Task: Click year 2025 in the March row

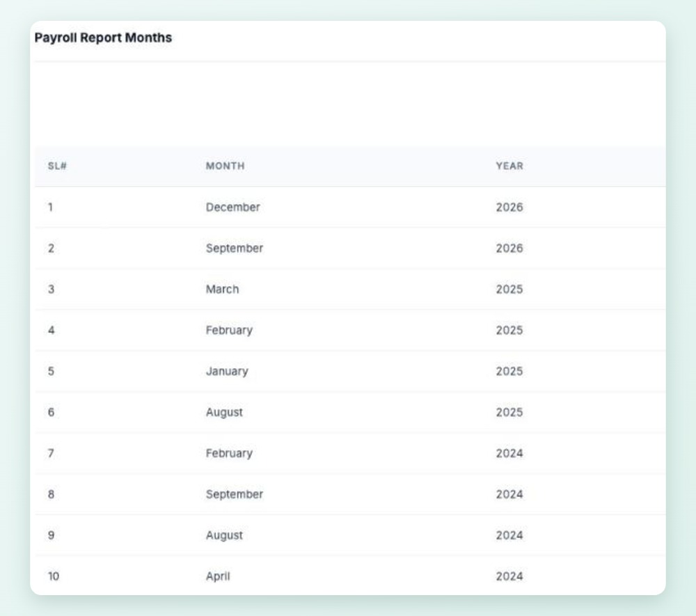Action: click(509, 290)
